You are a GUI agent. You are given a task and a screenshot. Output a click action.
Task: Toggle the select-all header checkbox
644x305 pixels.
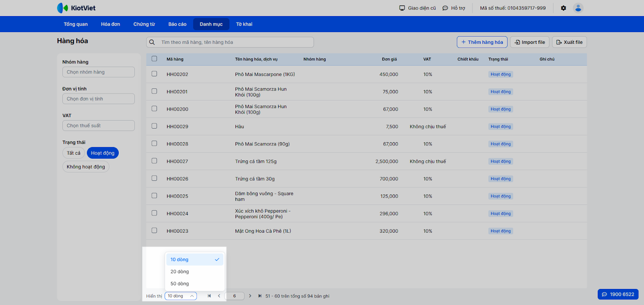154,59
